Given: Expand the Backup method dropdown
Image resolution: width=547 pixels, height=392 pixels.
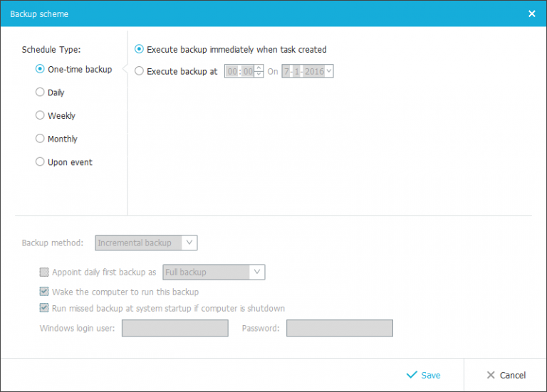Looking at the screenshot, I should [189, 243].
